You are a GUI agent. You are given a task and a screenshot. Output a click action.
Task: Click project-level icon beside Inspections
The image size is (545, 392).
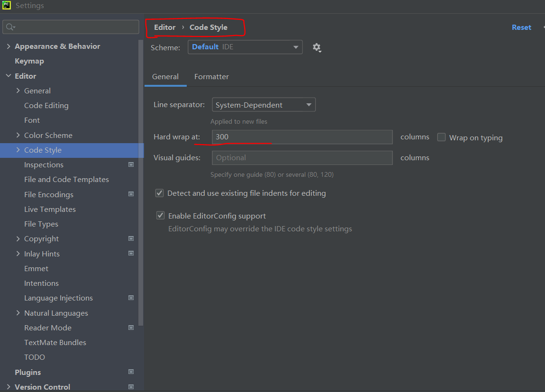131,164
